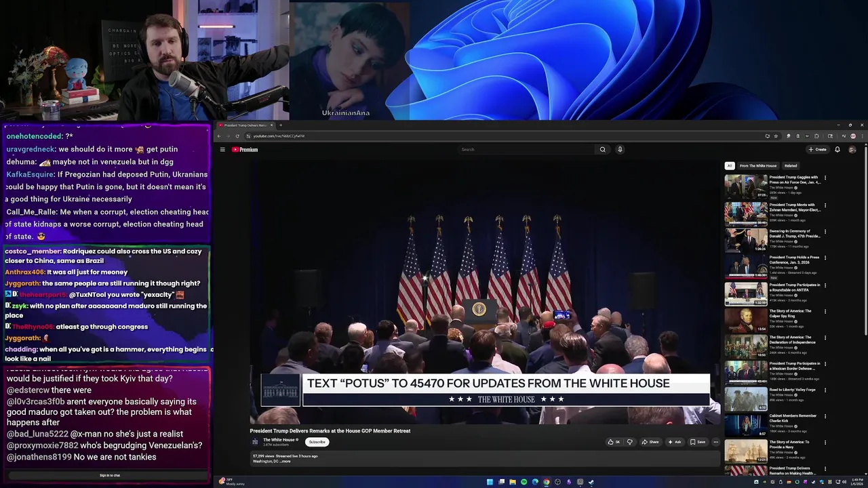
Task: Click chat username Jyggorath's first message
Action: click(x=22, y=283)
